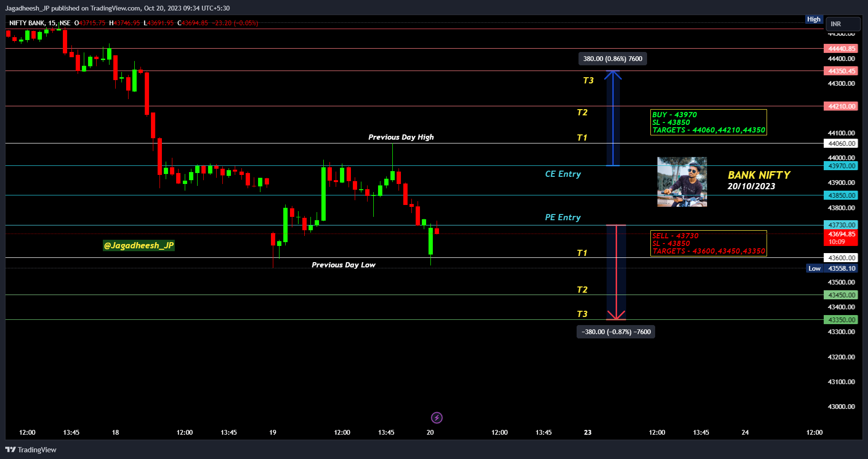Click the purple lightning bolt icon
This screenshot has width=868, height=459.
click(437, 418)
